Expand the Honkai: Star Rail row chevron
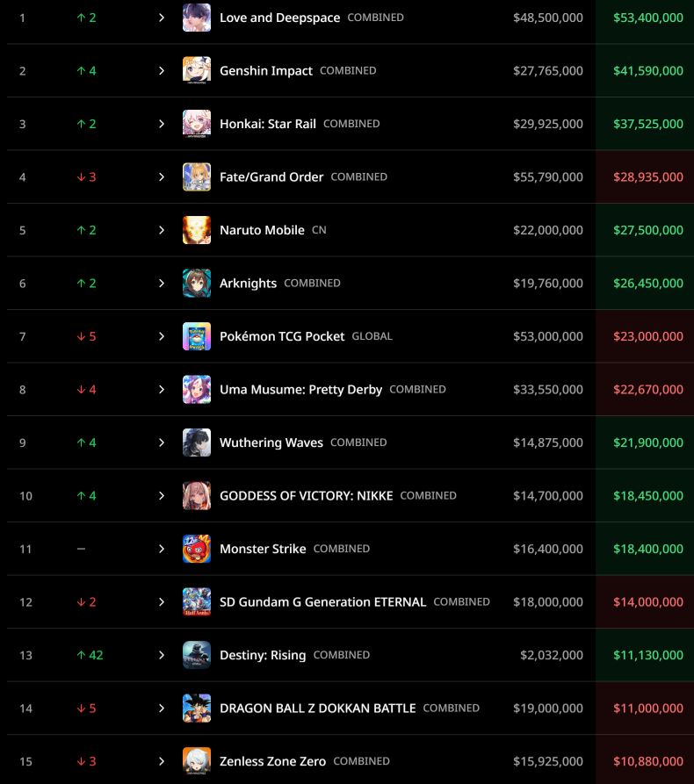 point(161,124)
